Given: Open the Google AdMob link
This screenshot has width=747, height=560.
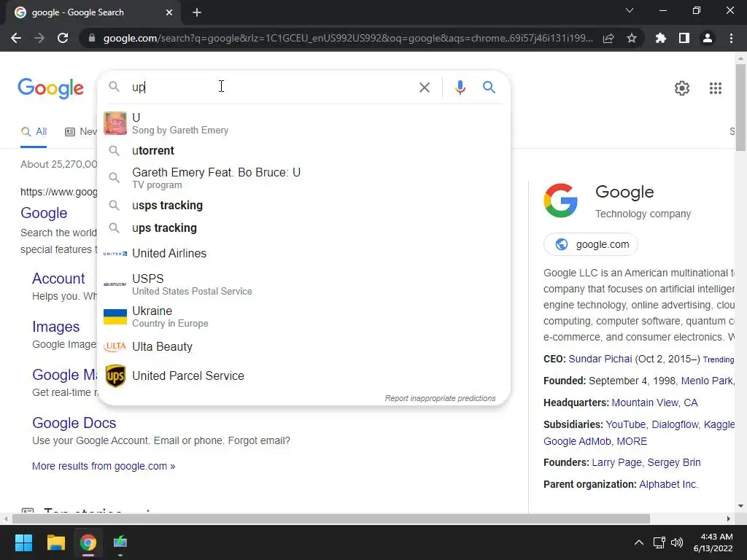Looking at the screenshot, I should (x=577, y=441).
